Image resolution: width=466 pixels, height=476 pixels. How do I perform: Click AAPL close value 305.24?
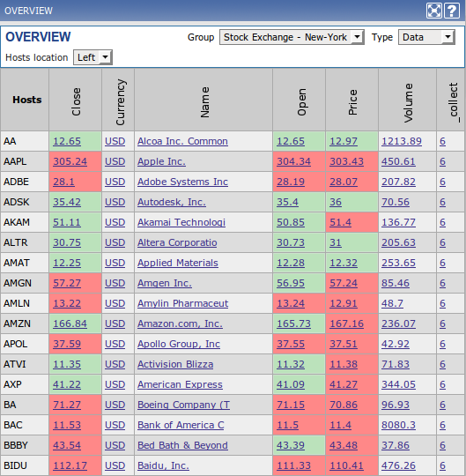70,161
